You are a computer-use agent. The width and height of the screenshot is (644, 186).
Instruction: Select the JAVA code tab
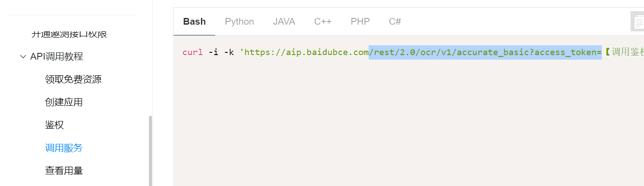click(x=284, y=22)
